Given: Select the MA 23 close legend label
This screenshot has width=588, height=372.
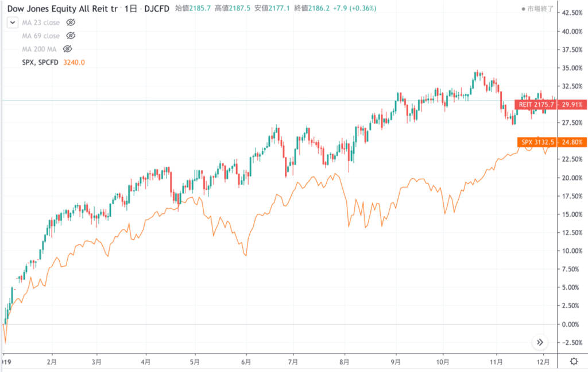Looking at the screenshot, I should click(41, 22).
